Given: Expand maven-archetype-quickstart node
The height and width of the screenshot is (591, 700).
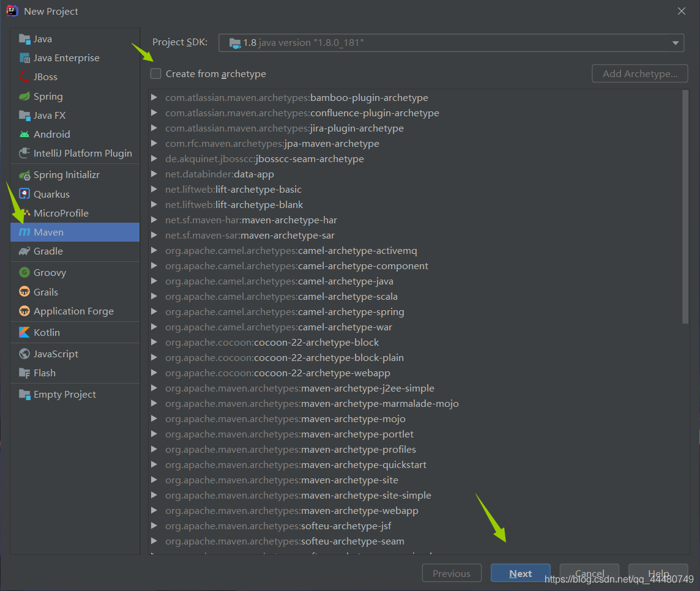Looking at the screenshot, I should pos(154,465).
